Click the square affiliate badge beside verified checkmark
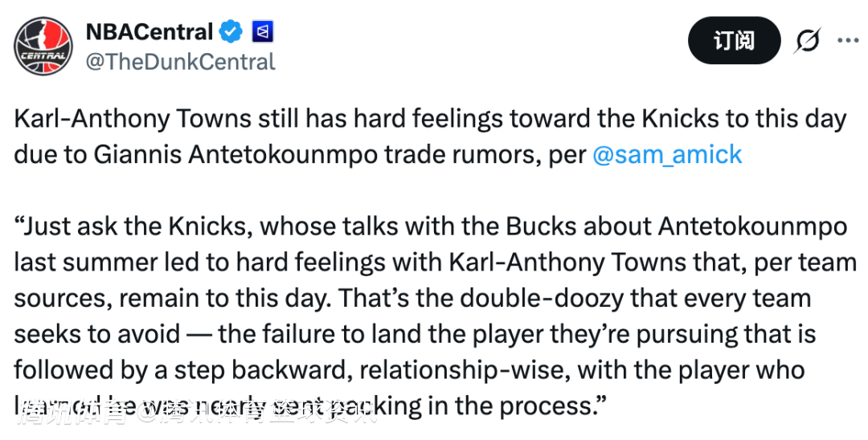The width and height of the screenshot is (868, 440). (x=263, y=32)
